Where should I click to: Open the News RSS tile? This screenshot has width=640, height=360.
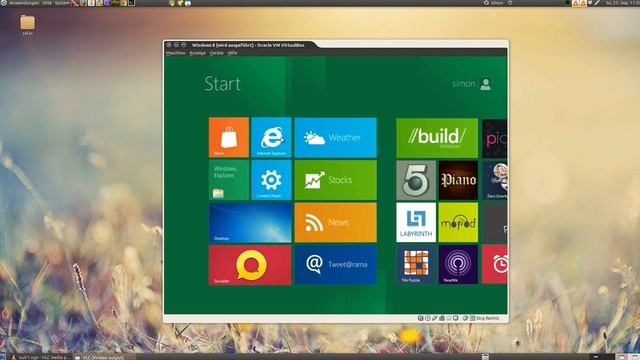336,222
